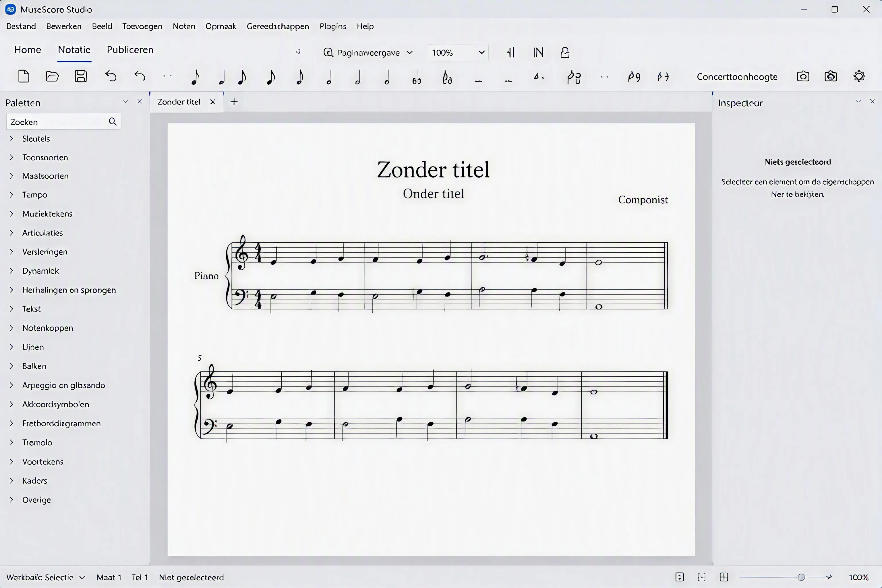The image size is (882, 588).
Task: Select the Zonder titel title text on the score
Action: tap(433, 169)
